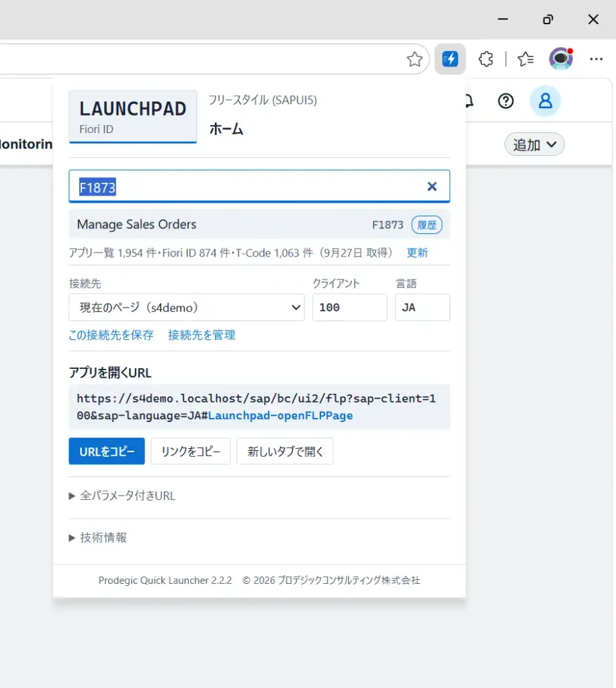Click the フリースタイル (SAPUI5) label
Viewport: 616px width, 688px height.
coord(263,100)
